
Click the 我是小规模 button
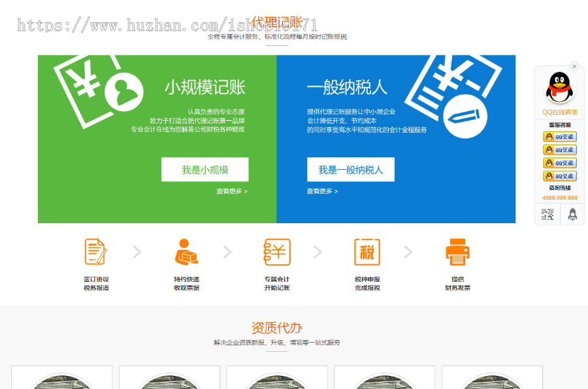point(204,170)
